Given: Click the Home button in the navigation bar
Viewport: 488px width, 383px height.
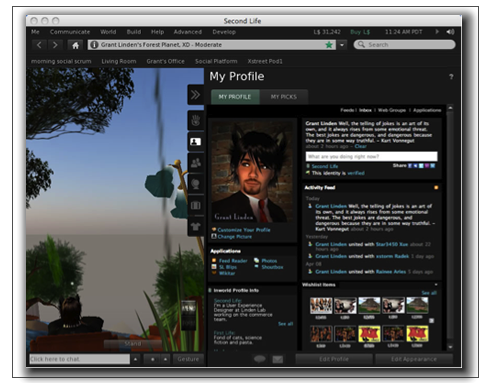Looking at the screenshot, I should tap(75, 45).
